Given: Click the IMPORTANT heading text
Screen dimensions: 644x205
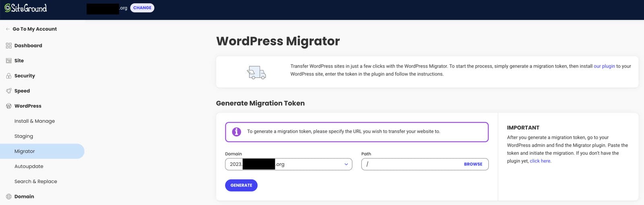Looking at the screenshot, I should pyautogui.click(x=523, y=128).
